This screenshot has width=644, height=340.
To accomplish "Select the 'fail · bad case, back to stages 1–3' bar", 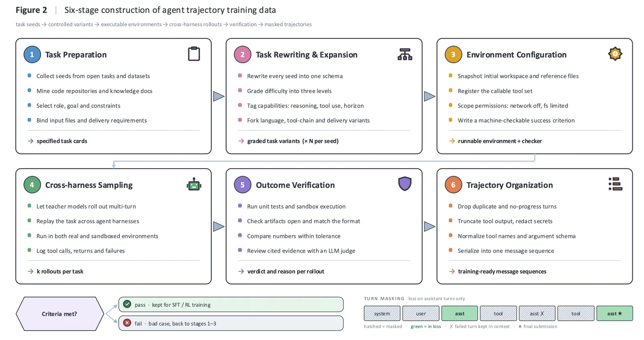I will (x=231, y=323).
